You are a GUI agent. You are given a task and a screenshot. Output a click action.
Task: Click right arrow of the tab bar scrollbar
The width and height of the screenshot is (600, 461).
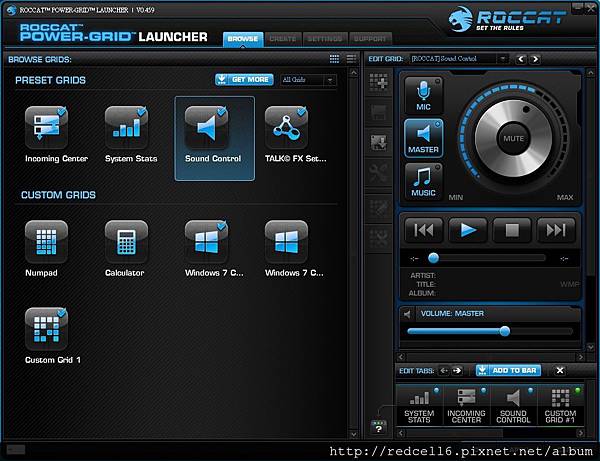click(580, 433)
